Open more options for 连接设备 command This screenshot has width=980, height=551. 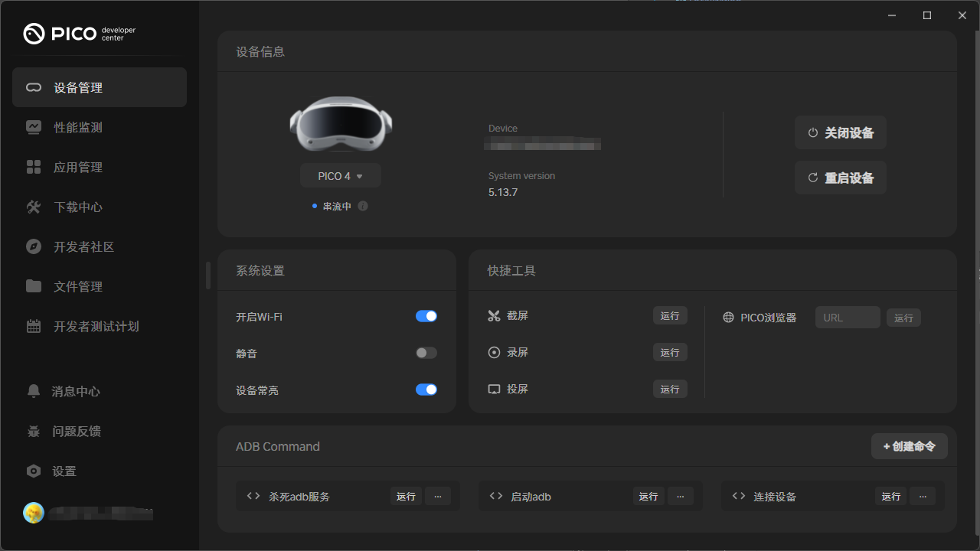923,497
